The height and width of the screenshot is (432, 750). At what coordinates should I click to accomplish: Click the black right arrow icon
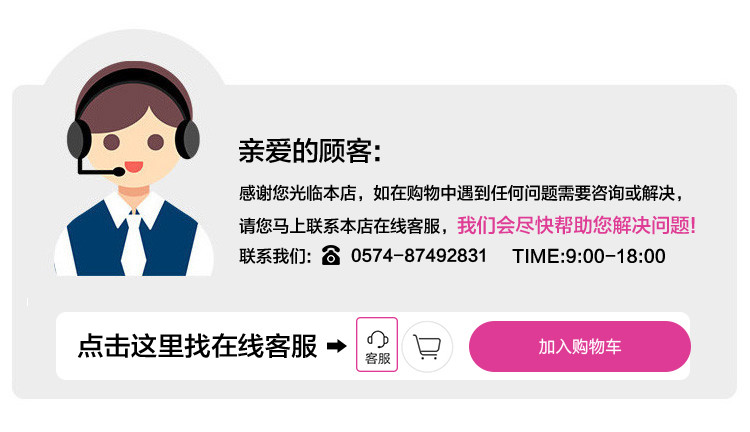[336, 345]
